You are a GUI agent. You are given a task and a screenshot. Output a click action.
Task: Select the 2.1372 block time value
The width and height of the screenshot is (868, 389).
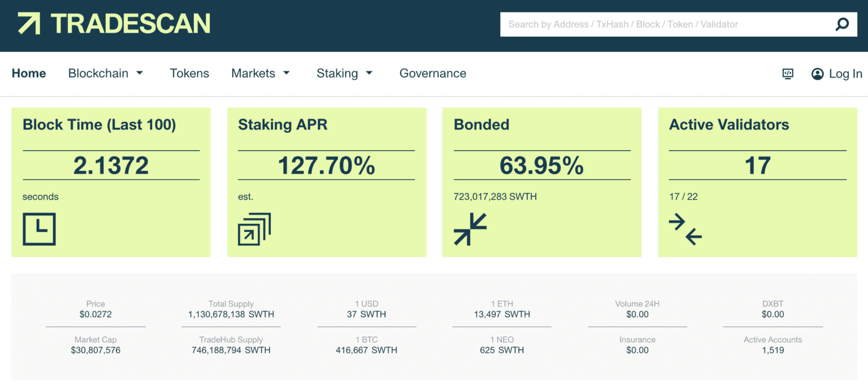(111, 165)
